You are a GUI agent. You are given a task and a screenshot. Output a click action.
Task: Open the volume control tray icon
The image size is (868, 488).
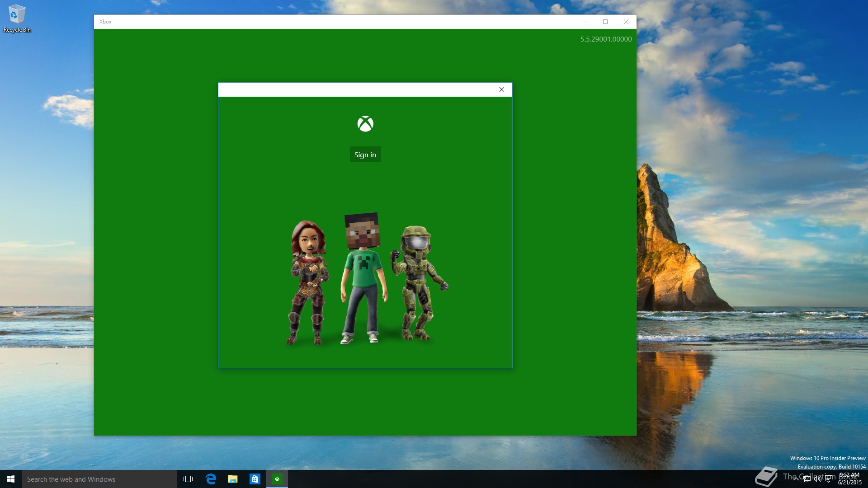[x=818, y=479]
